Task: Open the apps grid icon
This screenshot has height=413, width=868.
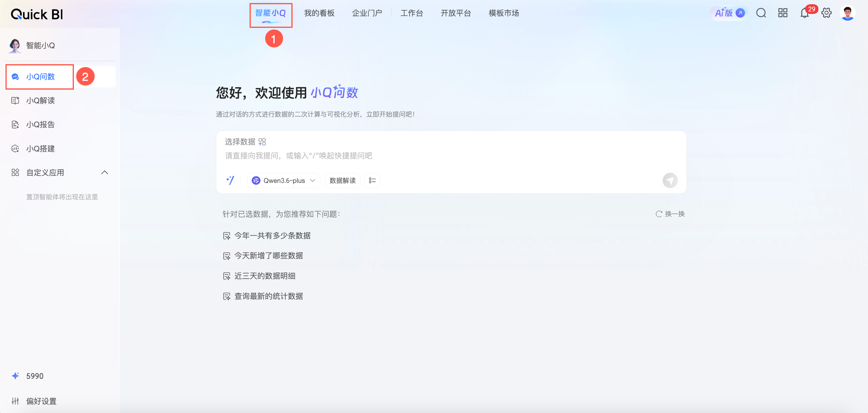Action: coord(782,13)
